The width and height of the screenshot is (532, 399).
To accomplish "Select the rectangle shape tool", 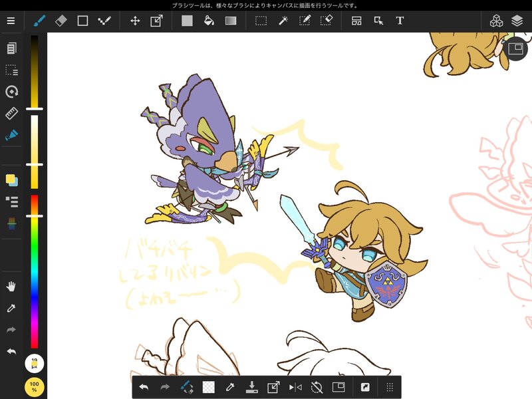I will [x=82, y=21].
